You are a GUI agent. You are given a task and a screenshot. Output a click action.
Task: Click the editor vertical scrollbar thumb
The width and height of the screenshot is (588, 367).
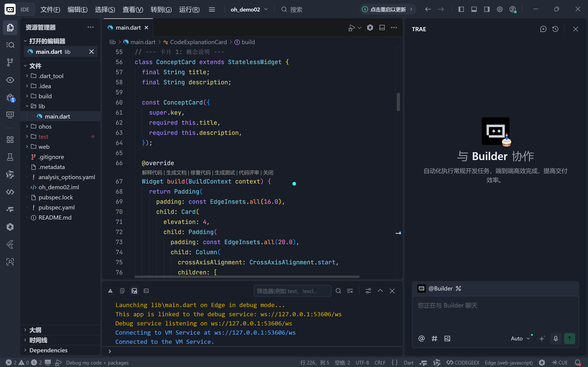(x=398, y=102)
